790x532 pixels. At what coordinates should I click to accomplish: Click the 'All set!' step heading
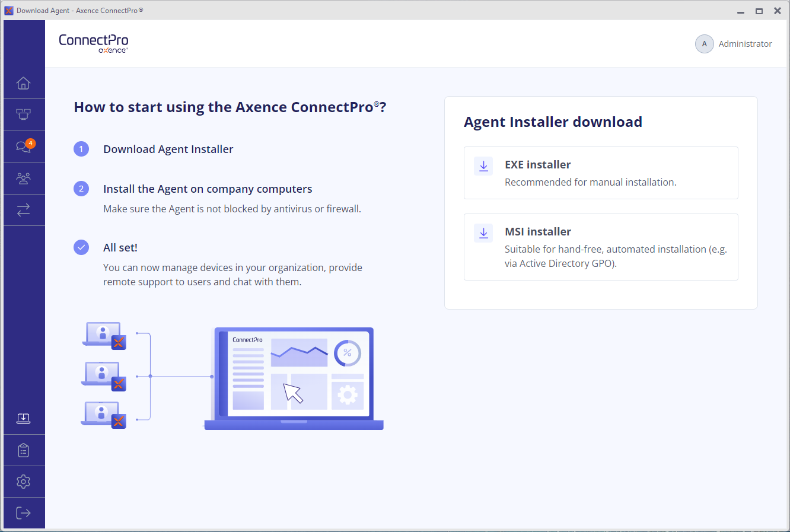point(120,248)
